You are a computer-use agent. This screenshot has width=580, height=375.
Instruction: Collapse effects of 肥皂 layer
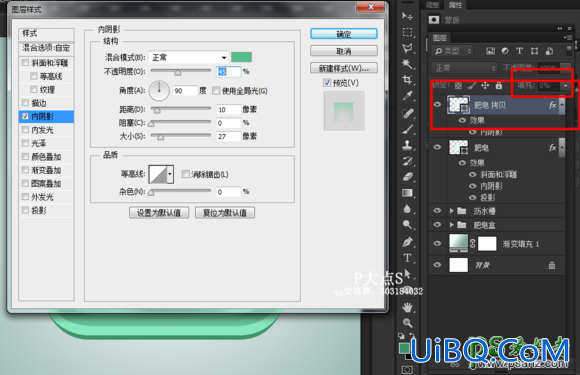pyautogui.click(x=562, y=148)
